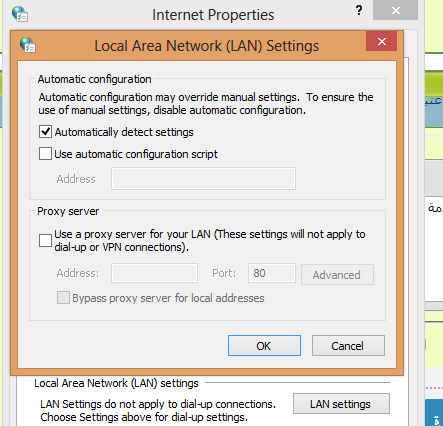Toggle Bypass proxy server for local addresses
Screen dimensions: 443x426
[x=63, y=298]
